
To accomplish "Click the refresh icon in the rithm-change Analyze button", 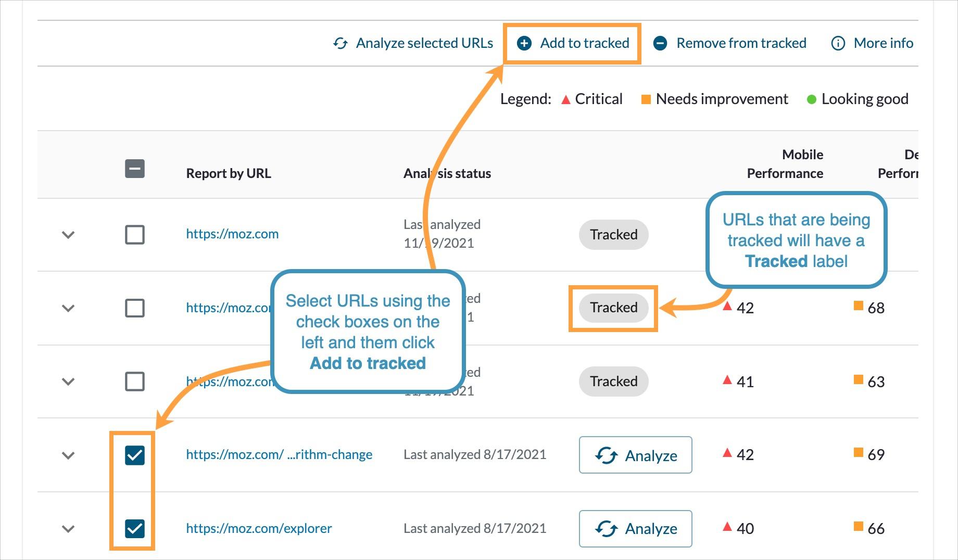I will [606, 455].
